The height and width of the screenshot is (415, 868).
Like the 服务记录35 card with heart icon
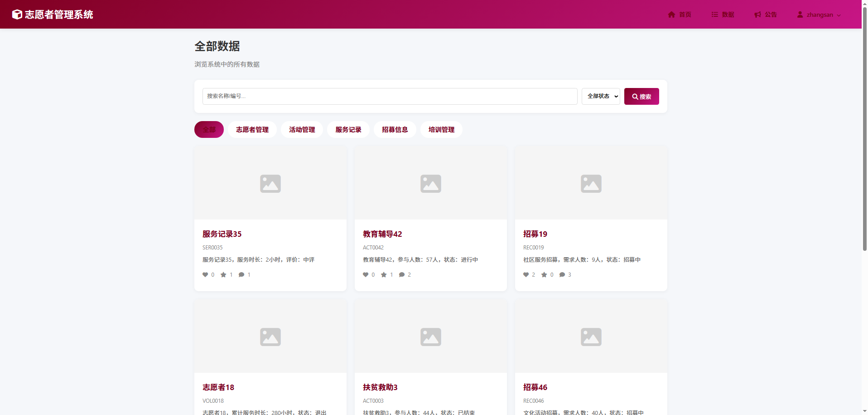[205, 274]
